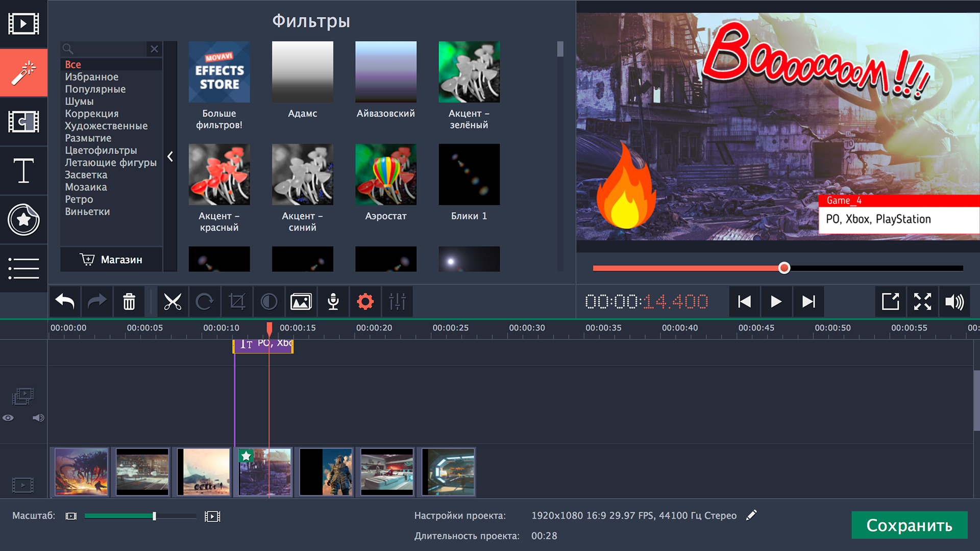Collapse the filter categories panel arrow
Screen dimensions: 980x551
tap(170, 157)
